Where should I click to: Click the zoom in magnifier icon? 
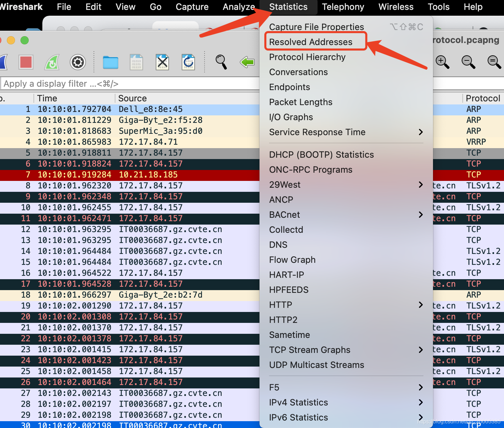coord(443,62)
